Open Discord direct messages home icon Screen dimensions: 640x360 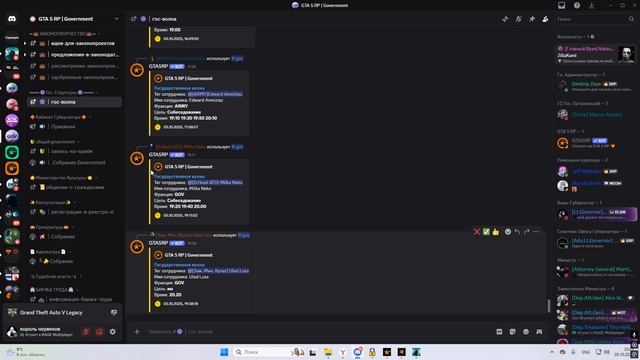(12, 19)
